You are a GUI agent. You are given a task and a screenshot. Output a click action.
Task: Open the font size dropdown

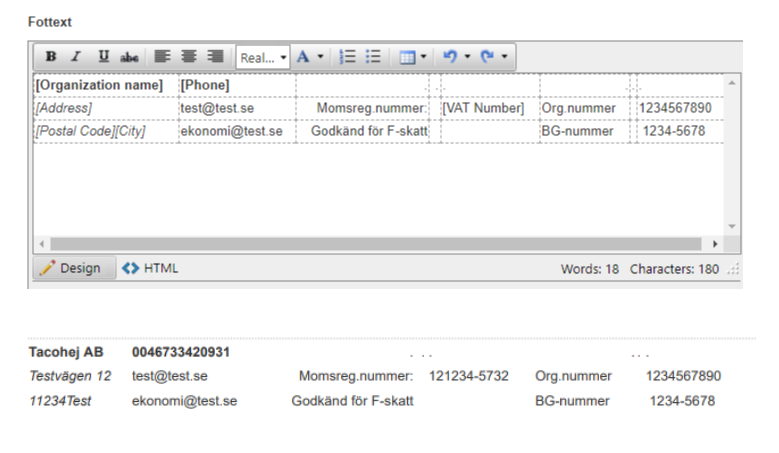pos(263,58)
